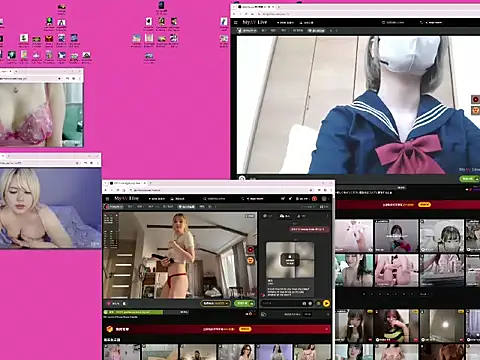Open the topmost desktop icon in the left icon group
This screenshot has width=480, height=360.
61,9
